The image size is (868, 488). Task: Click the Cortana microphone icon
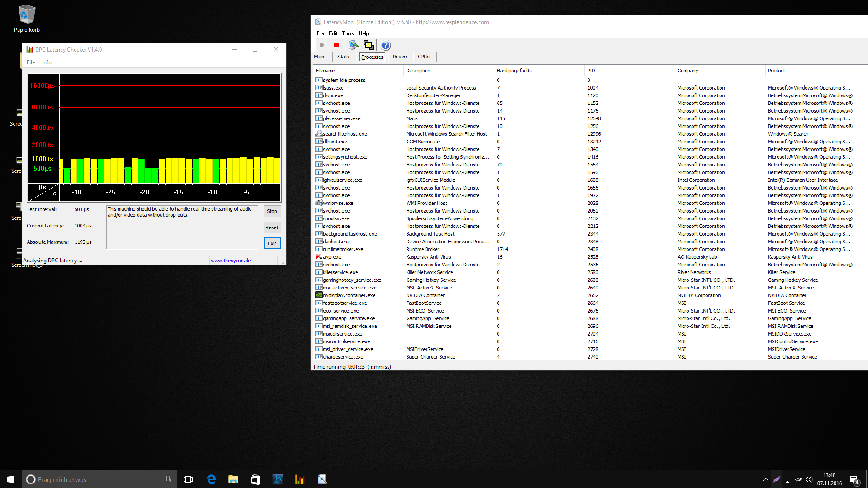168,479
